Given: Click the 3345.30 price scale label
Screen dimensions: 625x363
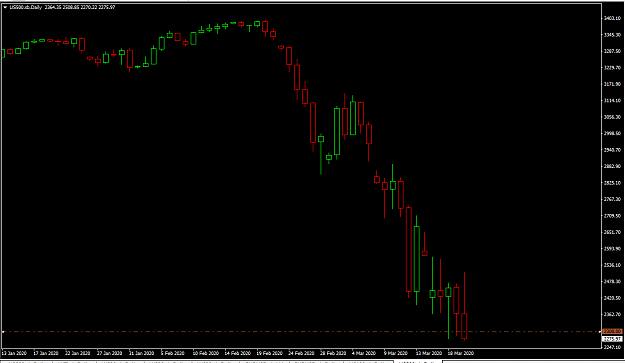Looking at the screenshot, I should tap(613, 35).
